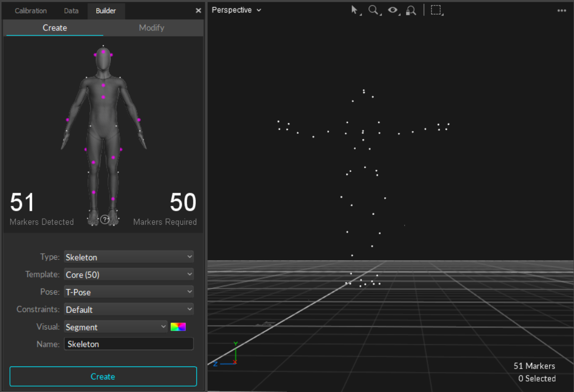Open the viewport three-dots options menu

(562, 10)
